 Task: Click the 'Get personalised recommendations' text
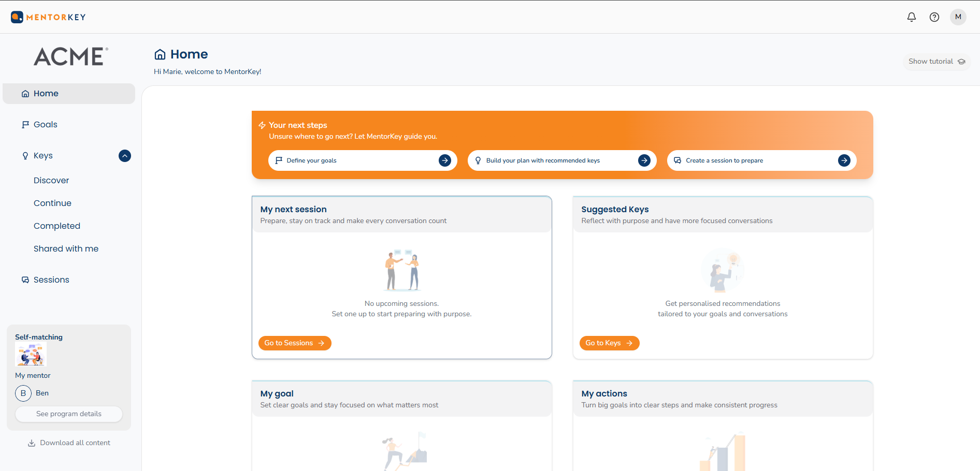(723, 304)
